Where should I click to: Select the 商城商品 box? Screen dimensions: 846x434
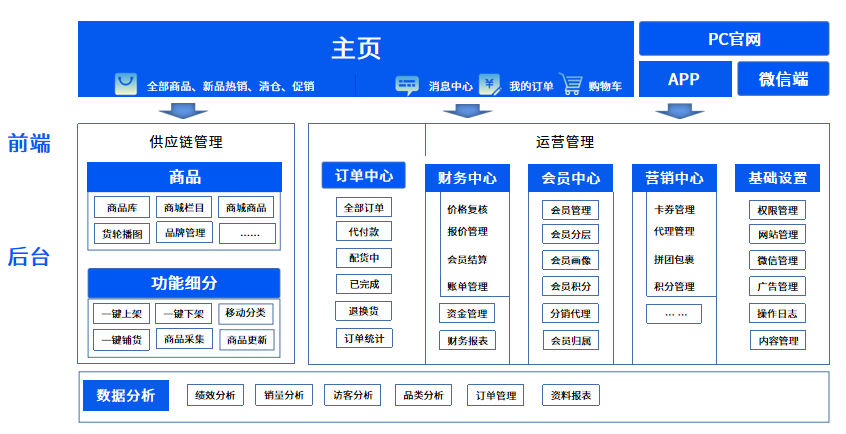(x=246, y=207)
